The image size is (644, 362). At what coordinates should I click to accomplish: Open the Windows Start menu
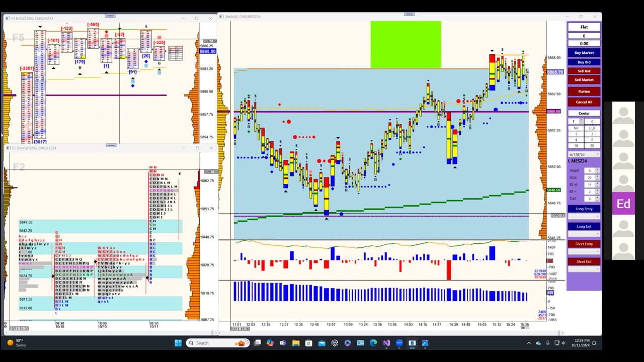(x=178, y=343)
